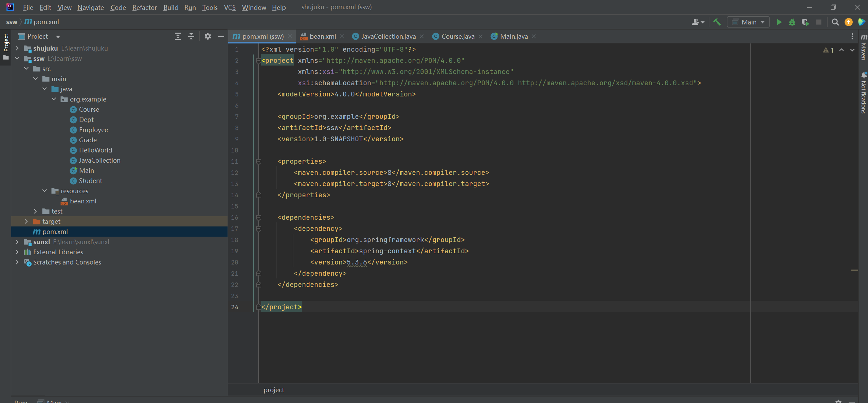Toggle fold marker on dependencies line
The width and height of the screenshot is (868, 403).
pos(258,217)
